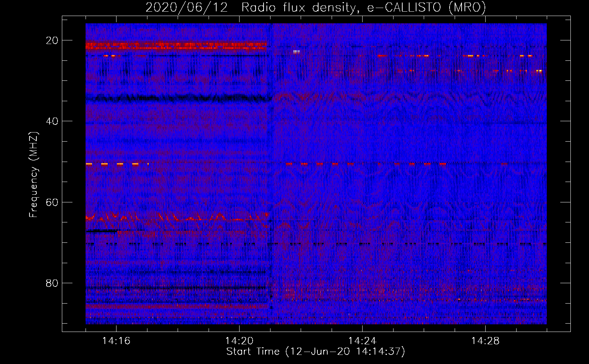Click the 14:24 time tick label
The image size is (589, 364).
[362, 341]
